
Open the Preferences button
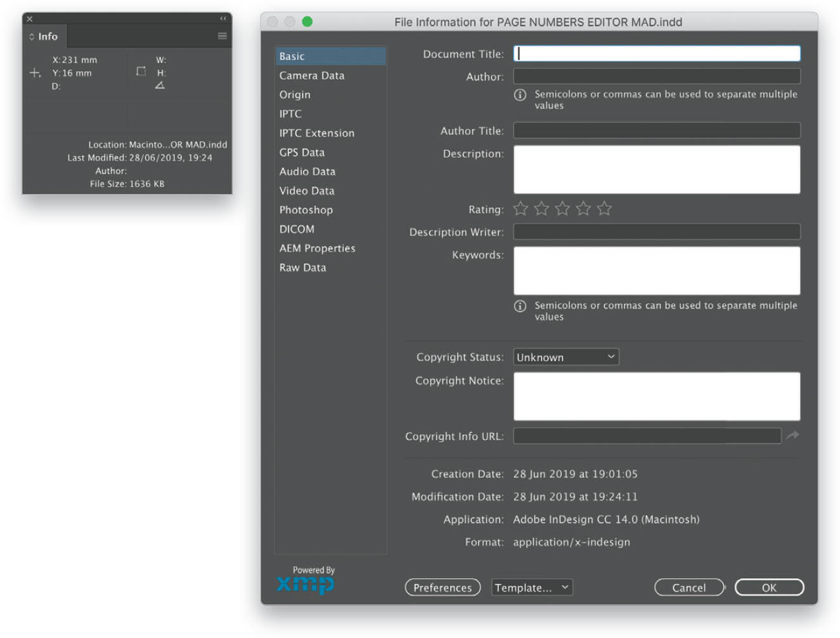click(443, 587)
